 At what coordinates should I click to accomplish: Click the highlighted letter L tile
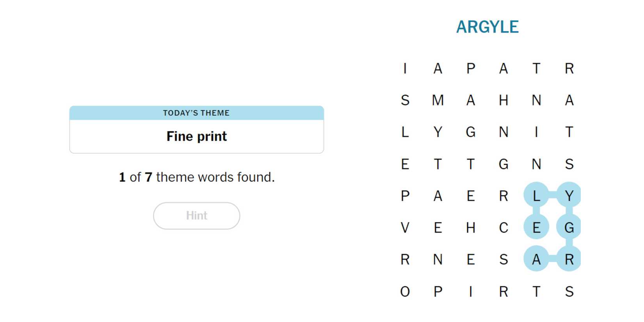pos(536,196)
